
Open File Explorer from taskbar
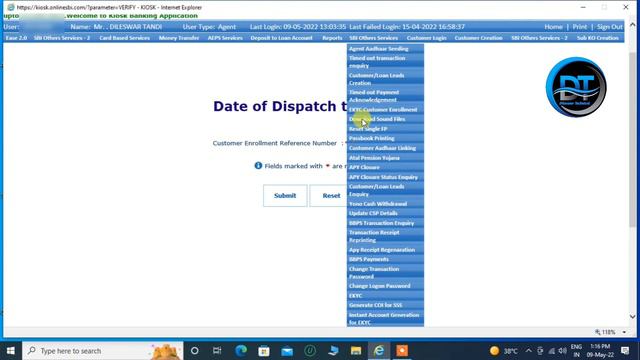[356, 351]
